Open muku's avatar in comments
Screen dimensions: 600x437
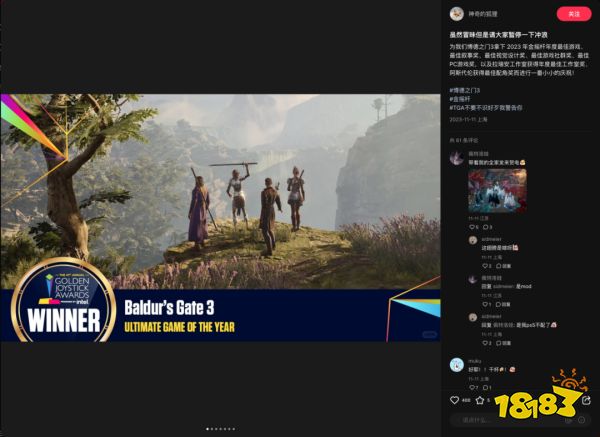click(x=457, y=365)
